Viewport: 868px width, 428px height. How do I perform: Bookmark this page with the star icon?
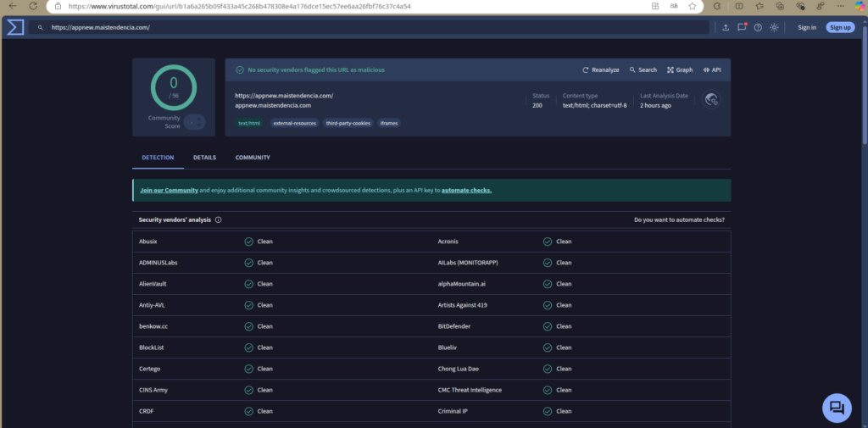tap(692, 6)
